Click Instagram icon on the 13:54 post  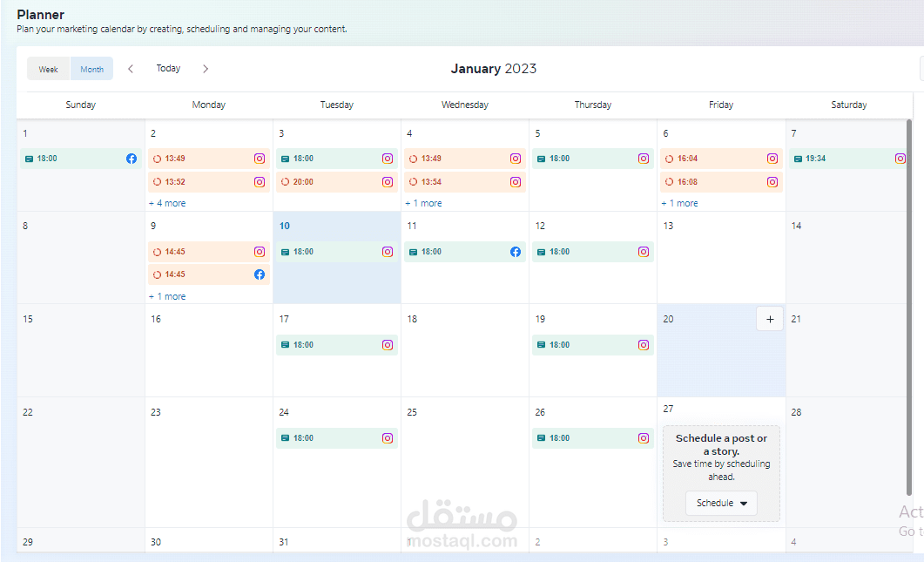click(x=516, y=181)
